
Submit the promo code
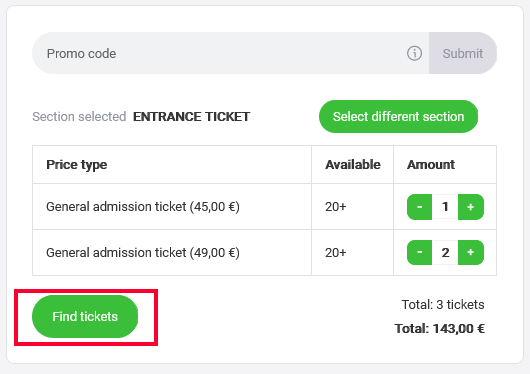pyautogui.click(x=463, y=53)
